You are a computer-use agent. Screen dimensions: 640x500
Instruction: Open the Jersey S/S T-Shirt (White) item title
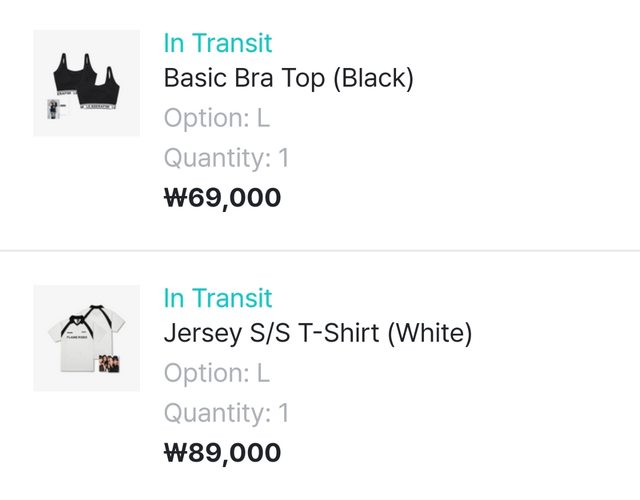(x=317, y=334)
